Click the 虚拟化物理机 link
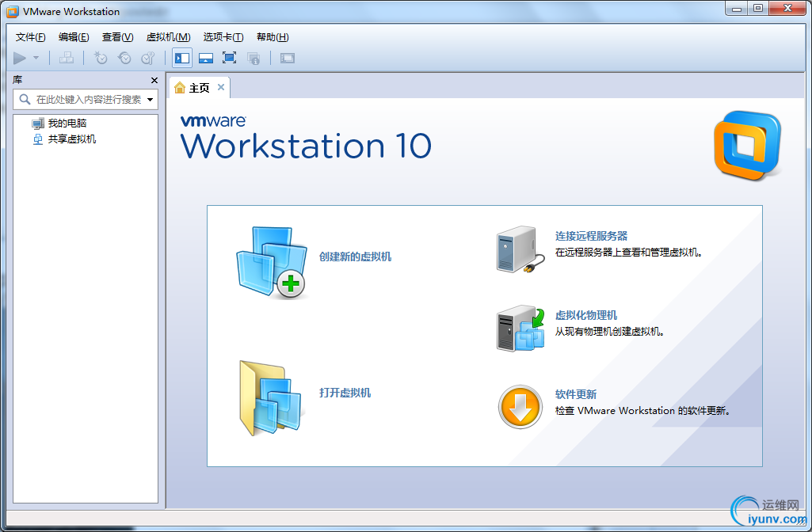Screen dimensions: 812x532 click(586, 315)
